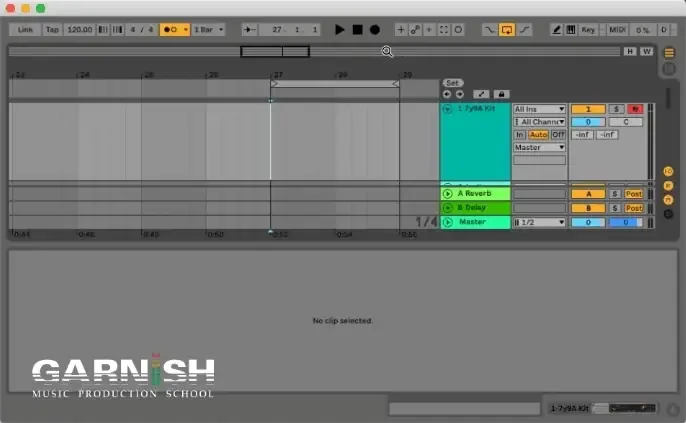
Task: Expand the Master track
Action: pos(447,222)
